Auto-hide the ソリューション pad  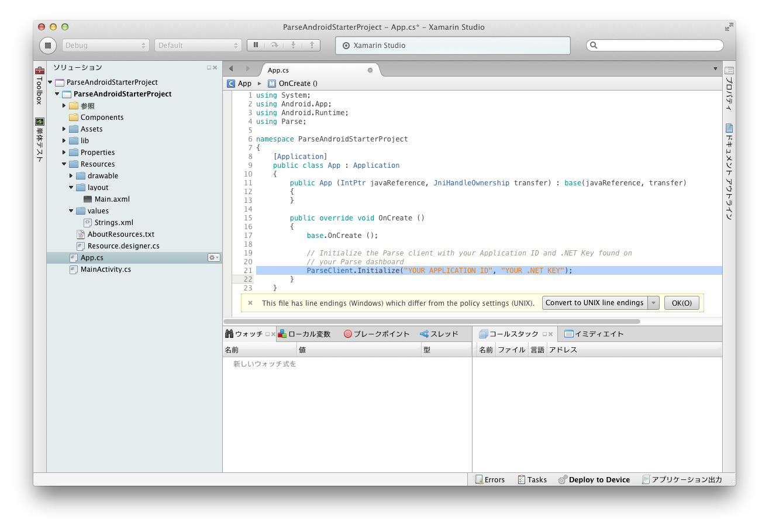pyautogui.click(x=209, y=68)
